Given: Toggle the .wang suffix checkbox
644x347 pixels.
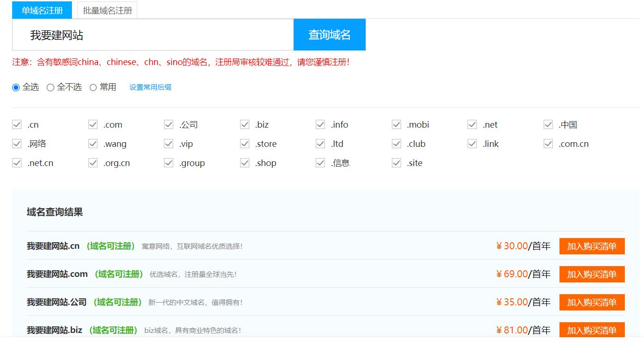Looking at the screenshot, I should pos(92,143).
